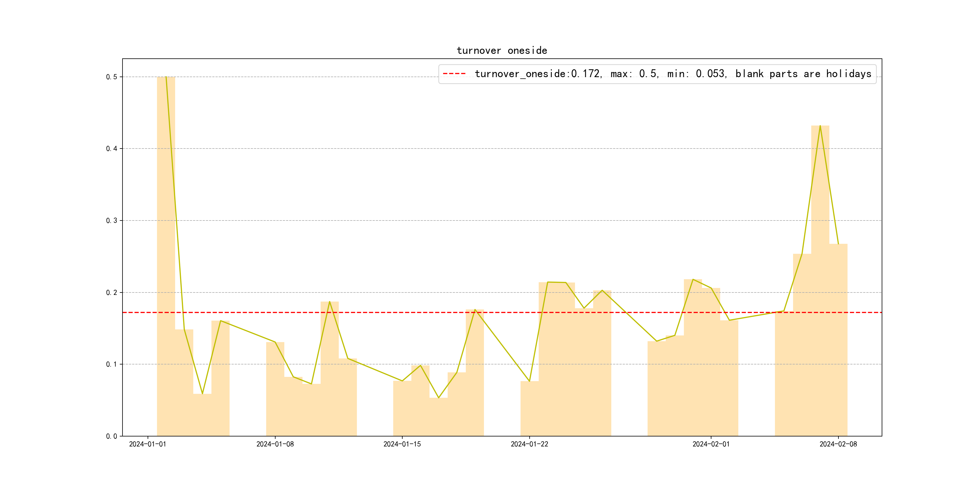The width and height of the screenshot is (980, 490).
Task: Click the peak of the line near 2024-02-08
Action: click(820, 126)
